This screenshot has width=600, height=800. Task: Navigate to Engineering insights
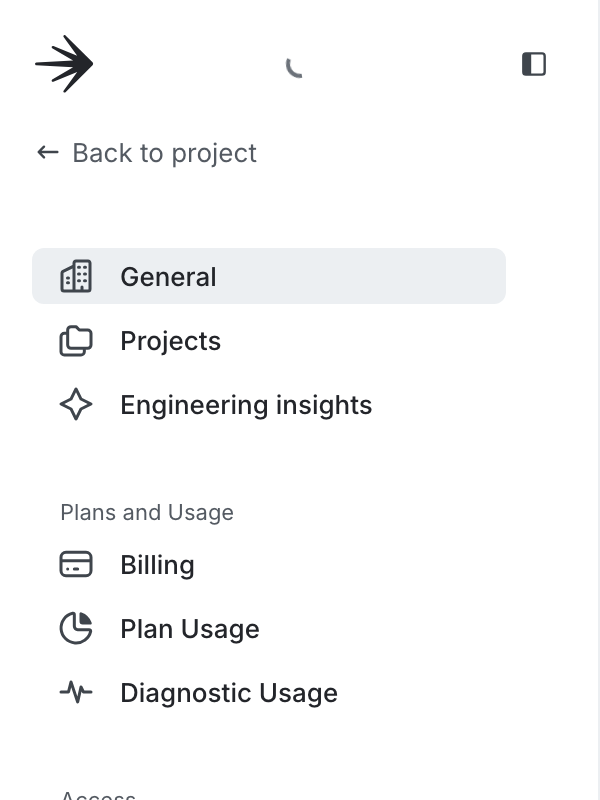pos(245,404)
